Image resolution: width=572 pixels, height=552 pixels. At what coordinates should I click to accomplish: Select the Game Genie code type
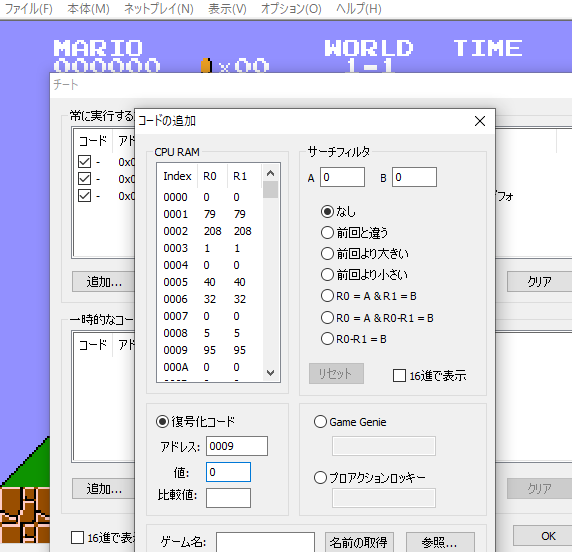320,422
